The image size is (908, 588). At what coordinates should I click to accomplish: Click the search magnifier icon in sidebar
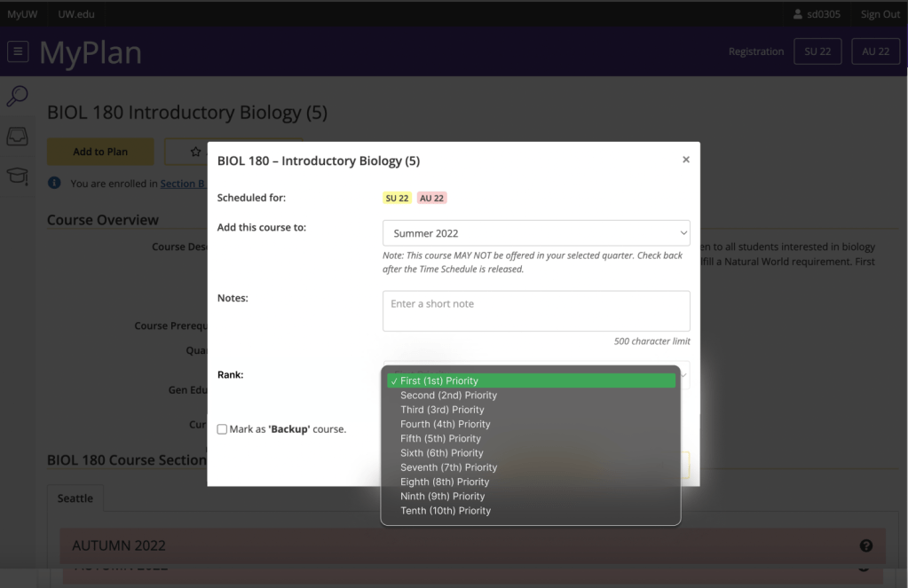click(x=17, y=97)
